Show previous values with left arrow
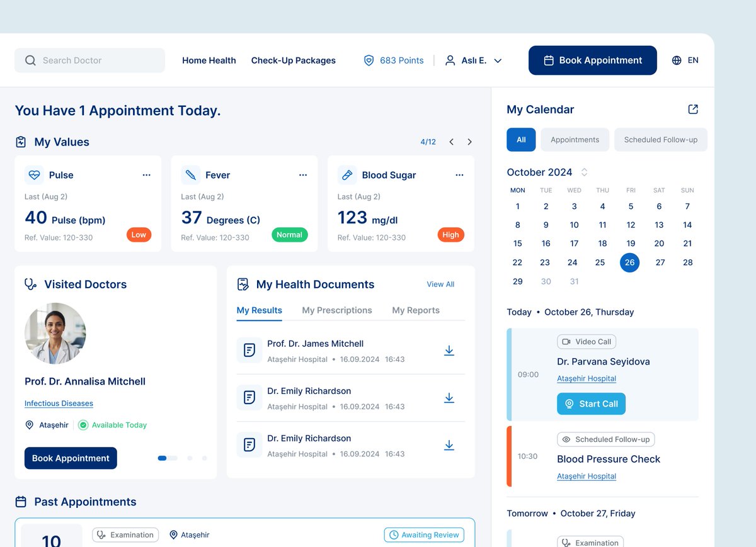The height and width of the screenshot is (547, 756). (x=451, y=142)
